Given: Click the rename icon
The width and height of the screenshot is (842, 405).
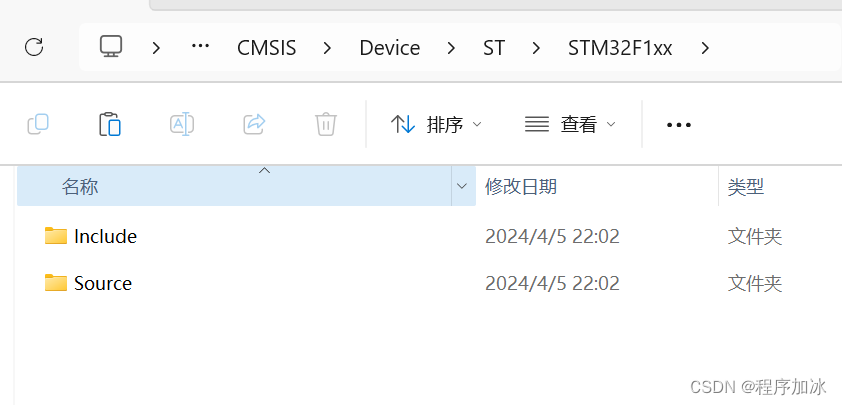Looking at the screenshot, I should (x=182, y=124).
